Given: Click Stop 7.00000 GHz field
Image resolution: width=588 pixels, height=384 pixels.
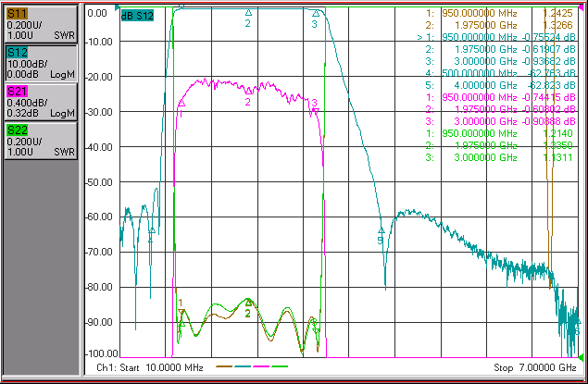Looking at the screenshot, I should click(534, 367).
